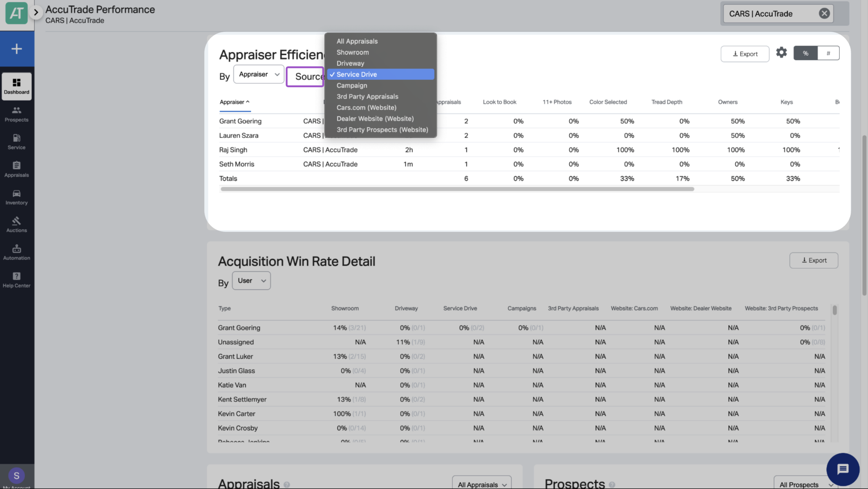The width and height of the screenshot is (868, 489).
Task: Switch Appraiser Efficiency to percent view
Action: tap(805, 53)
